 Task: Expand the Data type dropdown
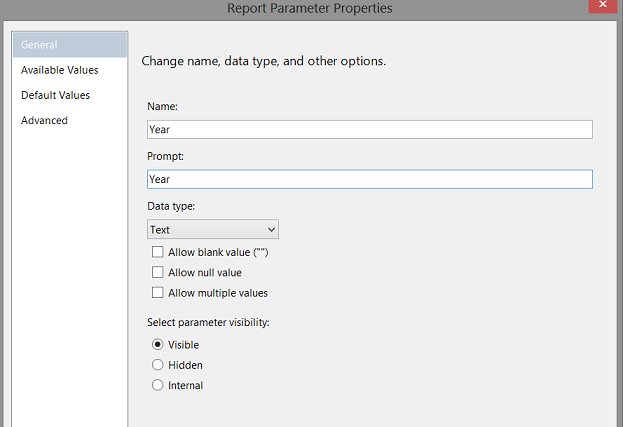coord(212,229)
